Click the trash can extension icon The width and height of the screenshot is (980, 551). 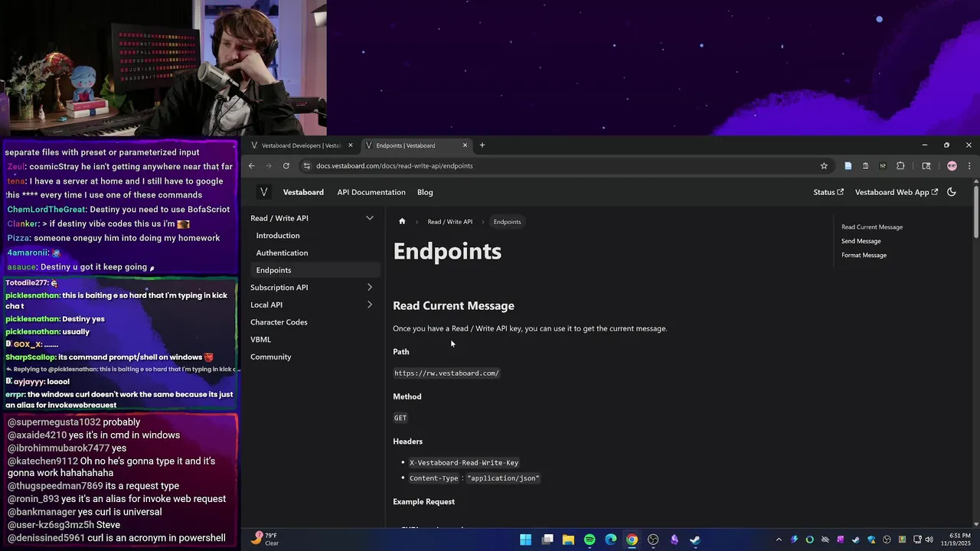point(865,165)
